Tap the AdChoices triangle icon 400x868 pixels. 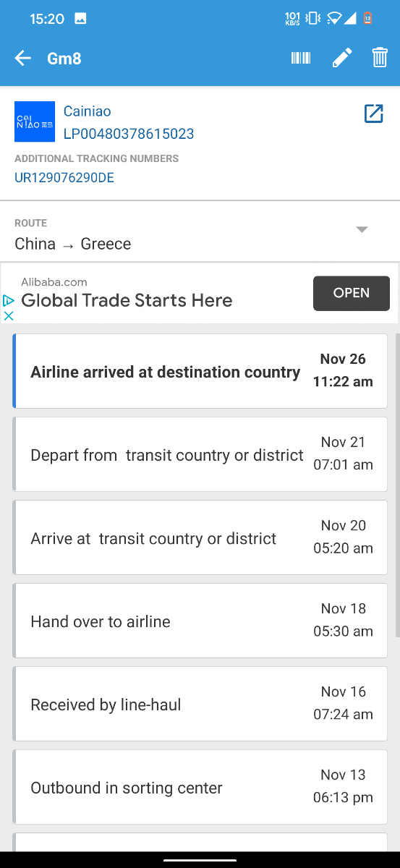point(9,300)
